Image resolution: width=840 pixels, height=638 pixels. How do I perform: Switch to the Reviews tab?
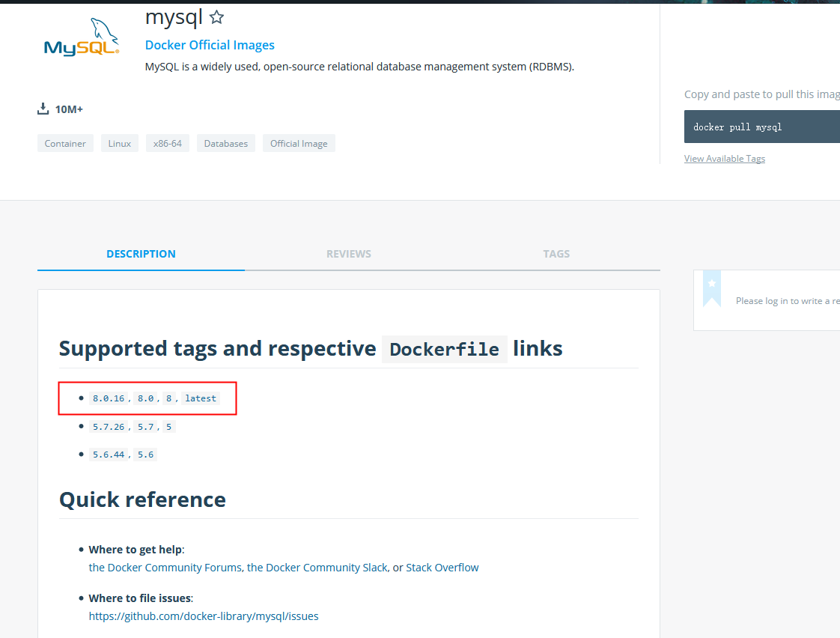coord(349,254)
